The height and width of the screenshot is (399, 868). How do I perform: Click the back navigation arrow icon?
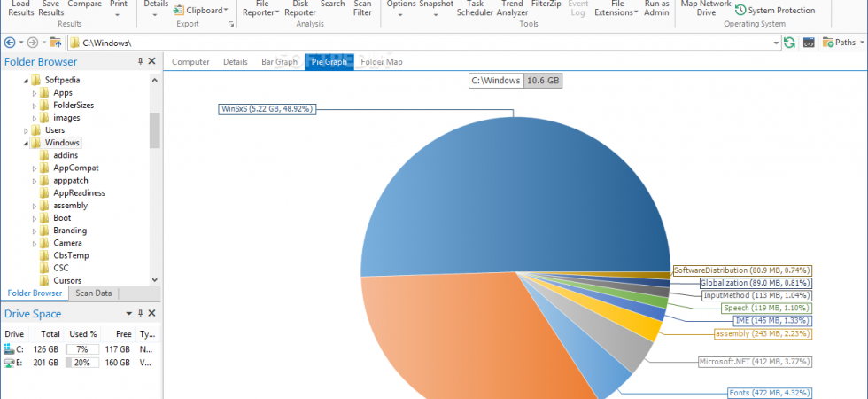pos(10,43)
